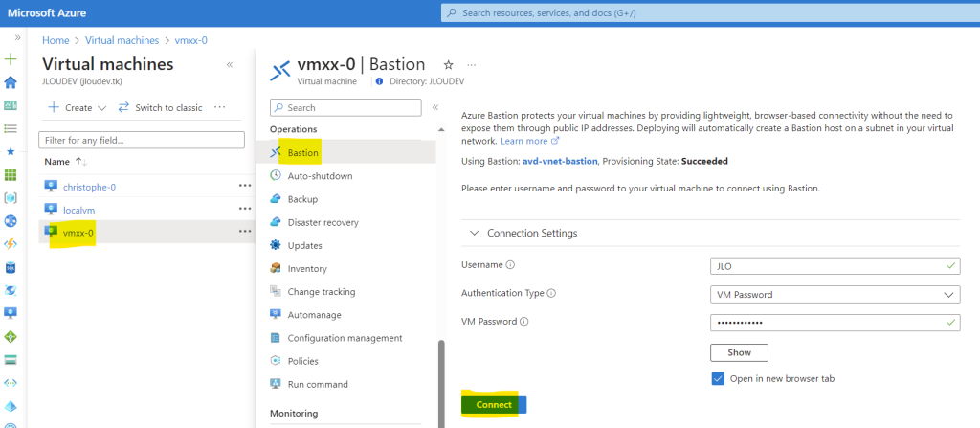Go to Azure Home via house icon
Viewport: 980px width, 428px height.
point(11,82)
